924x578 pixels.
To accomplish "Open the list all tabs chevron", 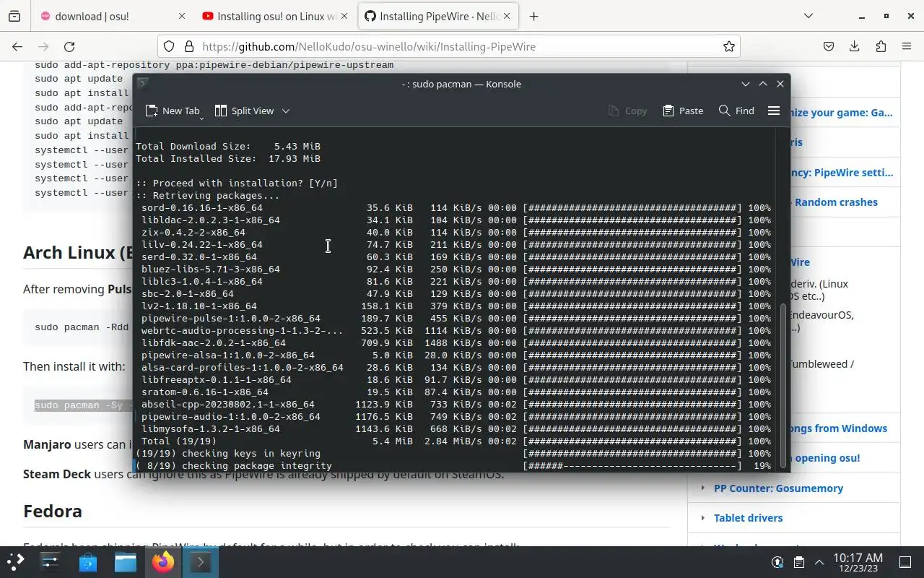I will point(808,16).
